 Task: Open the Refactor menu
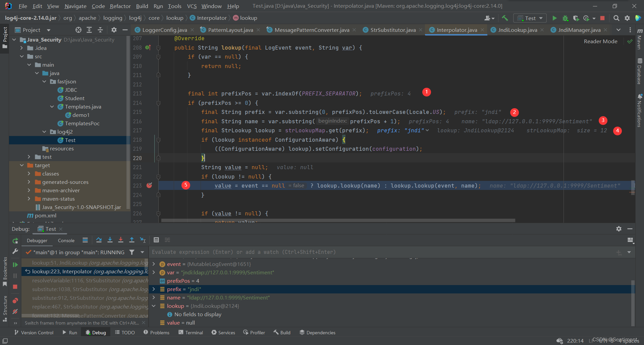coord(120,6)
